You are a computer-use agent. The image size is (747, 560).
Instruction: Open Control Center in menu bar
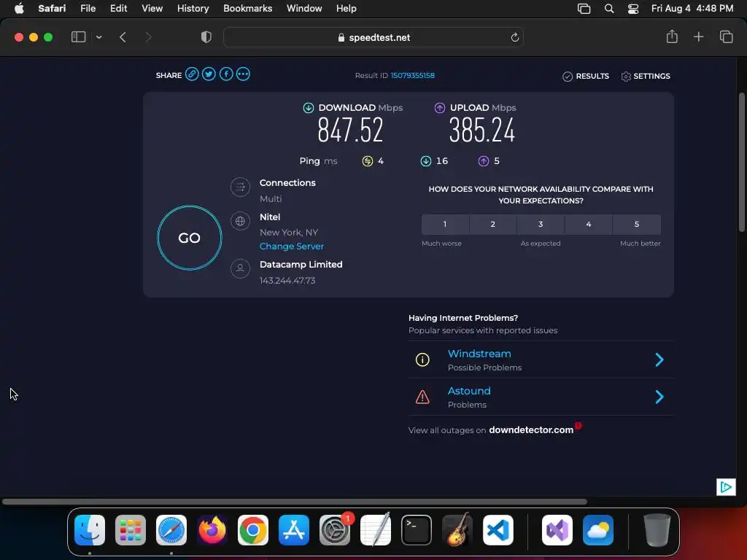click(x=633, y=9)
